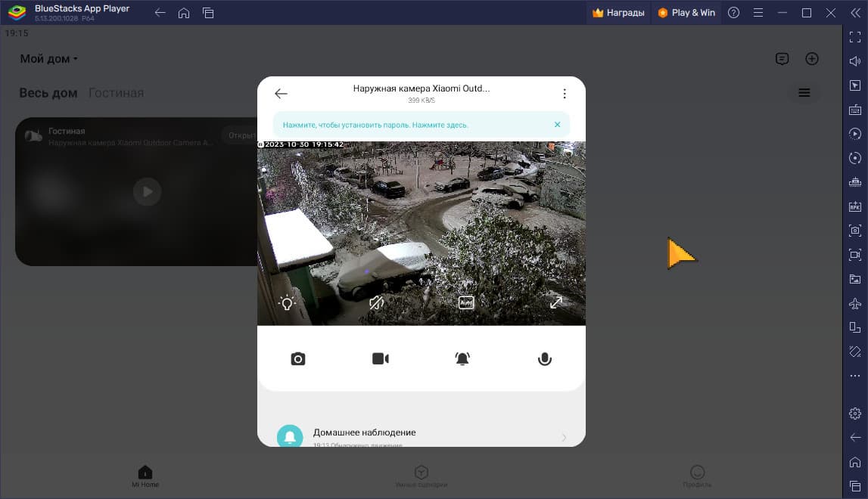Screen dimensions: 868x499
Task: Select the Mi Home bottom tab
Action: tap(145, 476)
